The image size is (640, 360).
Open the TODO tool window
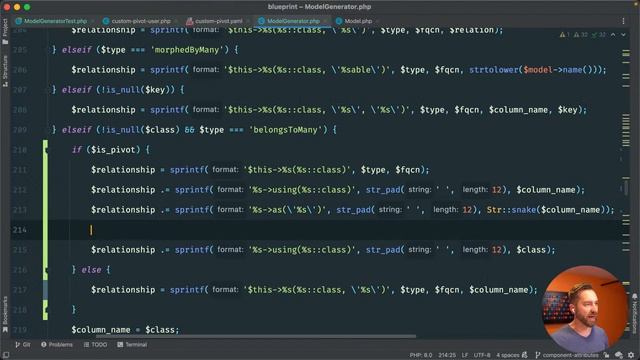point(95,344)
